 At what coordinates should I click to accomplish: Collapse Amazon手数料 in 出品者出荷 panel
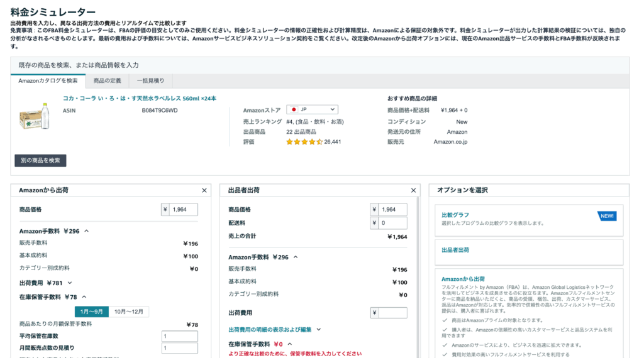click(x=296, y=257)
